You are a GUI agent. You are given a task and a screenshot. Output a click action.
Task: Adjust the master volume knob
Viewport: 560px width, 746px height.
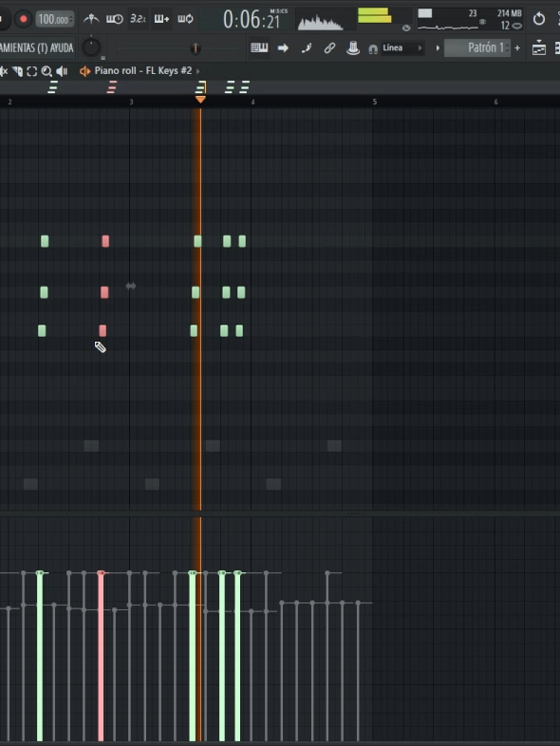pyautogui.click(x=91, y=47)
